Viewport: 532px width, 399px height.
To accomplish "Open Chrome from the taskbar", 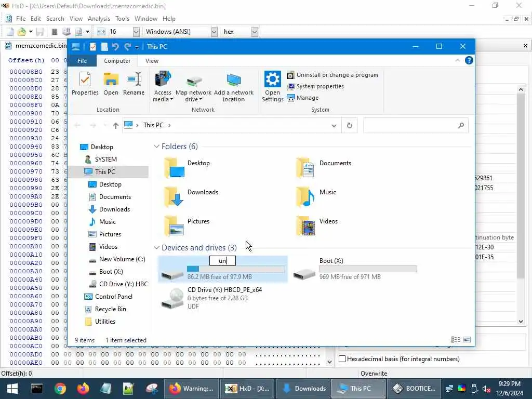I will [x=60, y=389].
